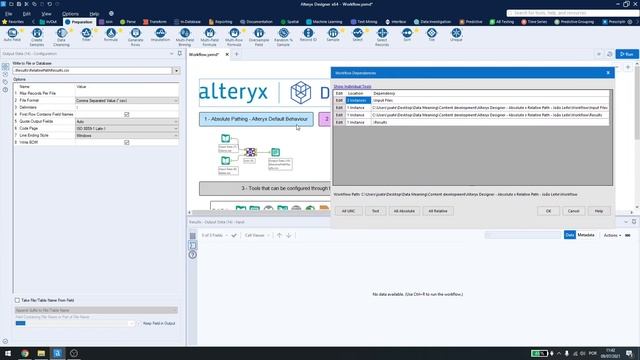The height and width of the screenshot is (360, 640).
Task: Click All Absolute button in dependencies dialog
Action: [x=404, y=211]
